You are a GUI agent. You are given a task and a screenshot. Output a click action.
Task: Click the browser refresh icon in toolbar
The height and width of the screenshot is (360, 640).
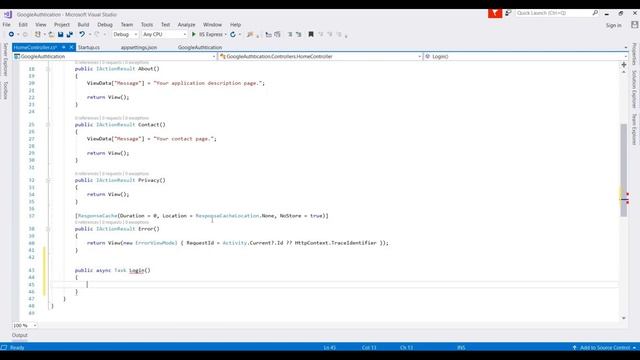233,35
